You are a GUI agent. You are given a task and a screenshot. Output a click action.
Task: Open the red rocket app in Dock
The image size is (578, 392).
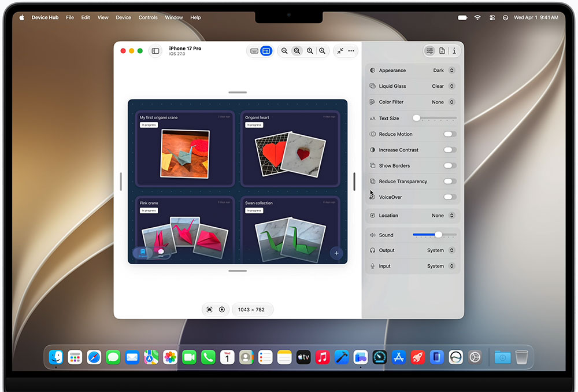coord(418,357)
